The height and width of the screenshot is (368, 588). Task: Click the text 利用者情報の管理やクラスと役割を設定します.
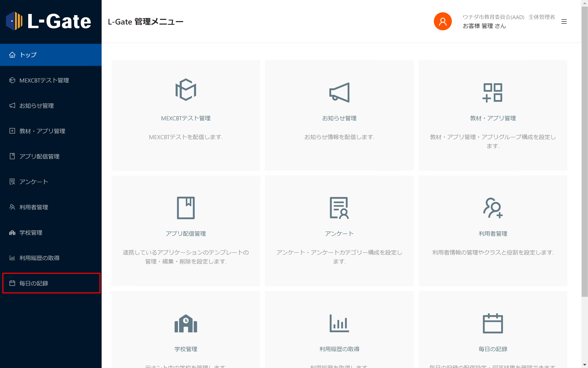[x=493, y=252]
